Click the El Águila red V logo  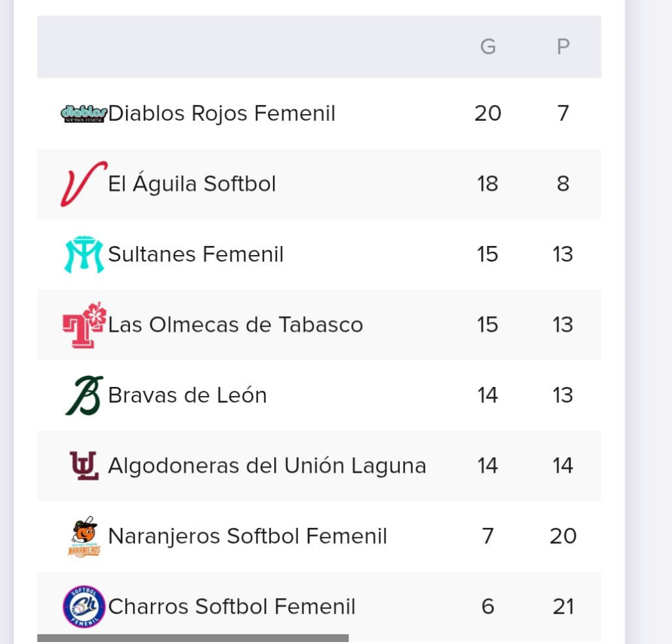84,184
